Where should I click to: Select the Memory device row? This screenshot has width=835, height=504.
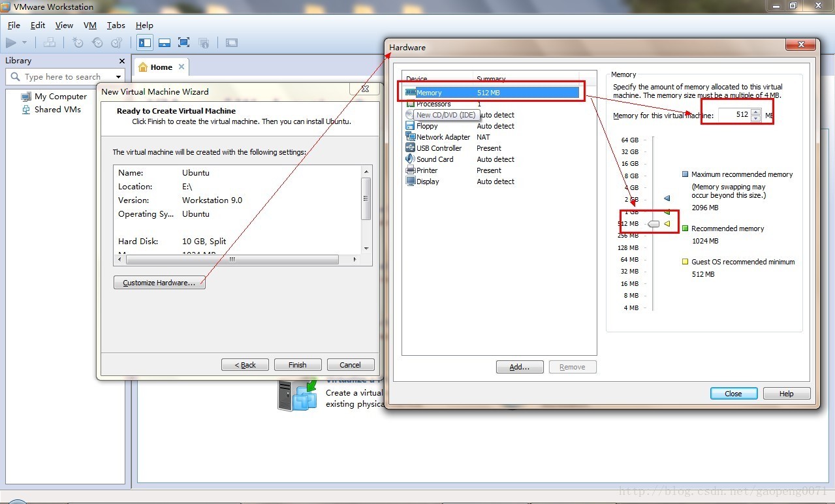pyautogui.click(x=492, y=93)
